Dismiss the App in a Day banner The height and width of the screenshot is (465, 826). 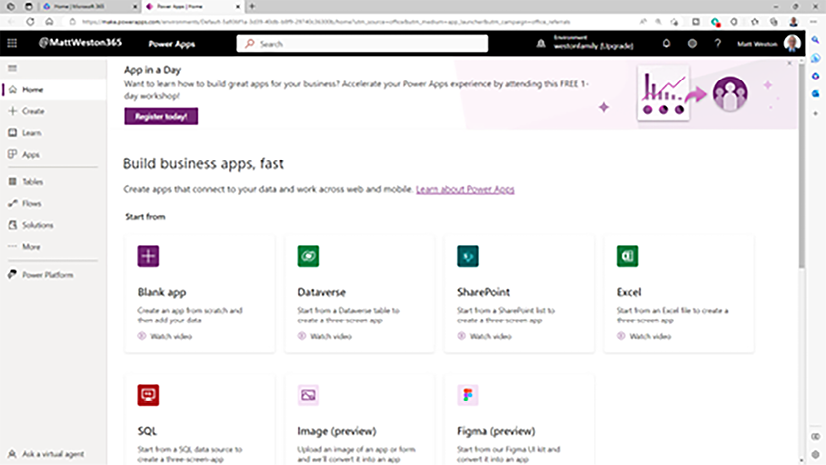pyautogui.click(x=789, y=63)
